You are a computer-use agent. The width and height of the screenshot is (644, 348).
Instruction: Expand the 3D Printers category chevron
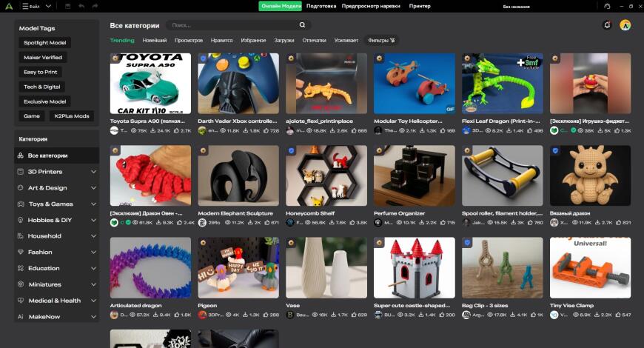tap(93, 172)
